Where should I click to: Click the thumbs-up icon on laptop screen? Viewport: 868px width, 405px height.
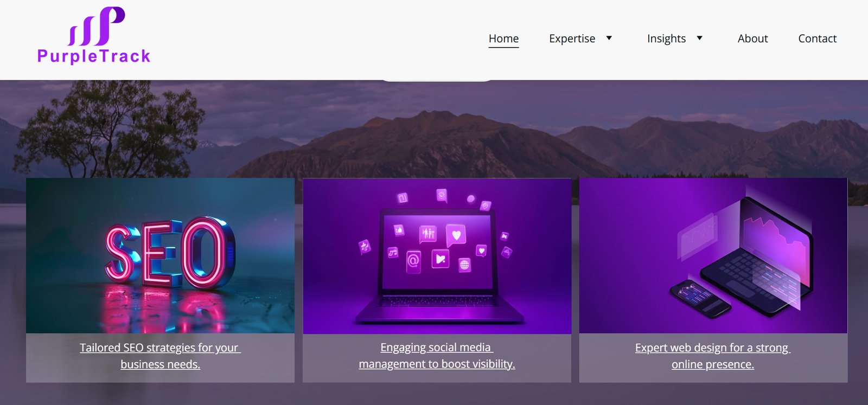(x=399, y=230)
